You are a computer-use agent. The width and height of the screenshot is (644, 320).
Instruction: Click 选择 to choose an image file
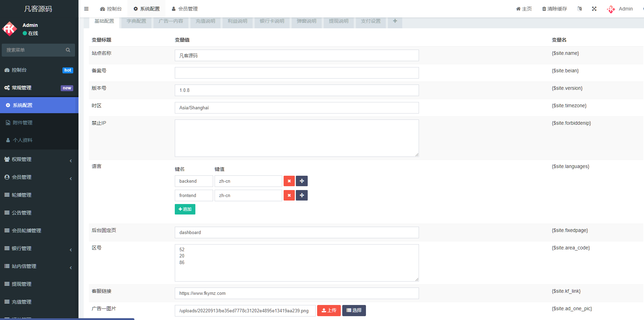point(354,310)
